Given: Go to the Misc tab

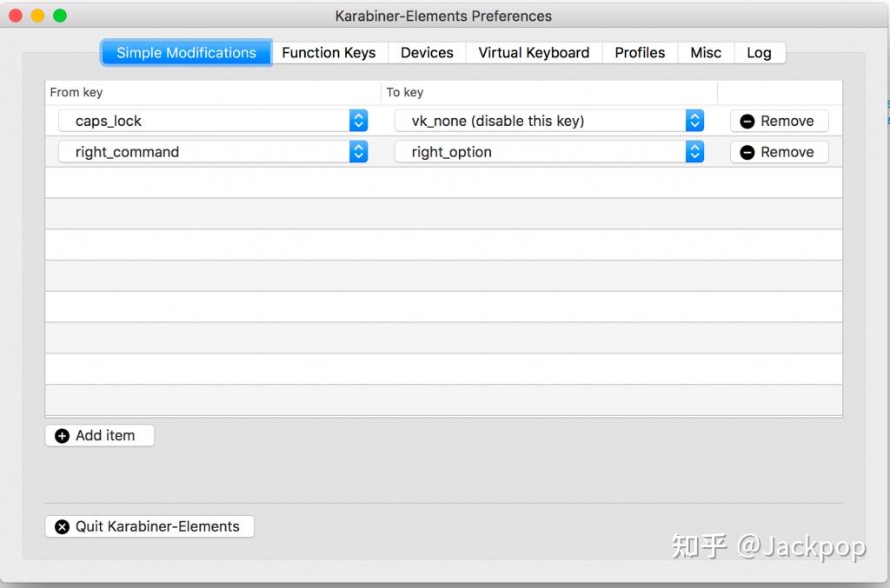Looking at the screenshot, I should pyautogui.click(x=706, y=53).
